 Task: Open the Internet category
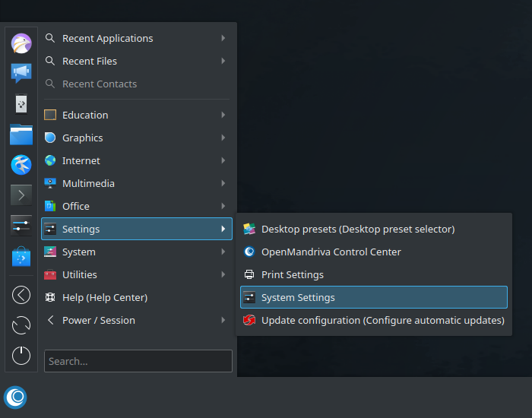137,160
